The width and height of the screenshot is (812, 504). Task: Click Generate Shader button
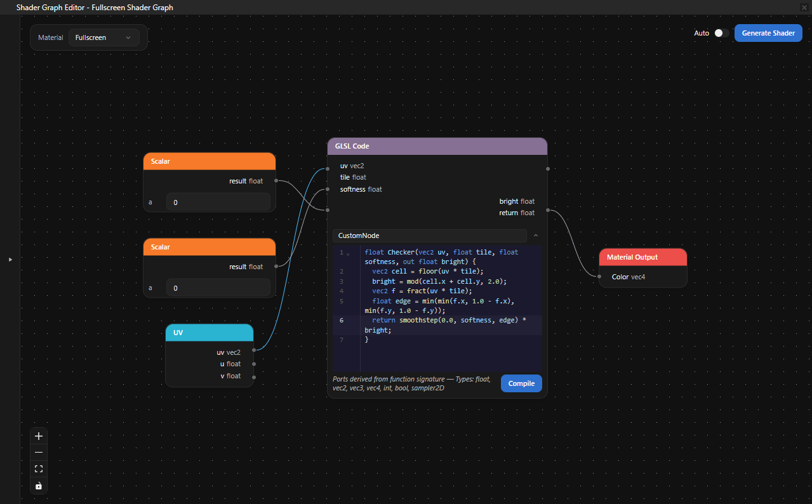768,33
